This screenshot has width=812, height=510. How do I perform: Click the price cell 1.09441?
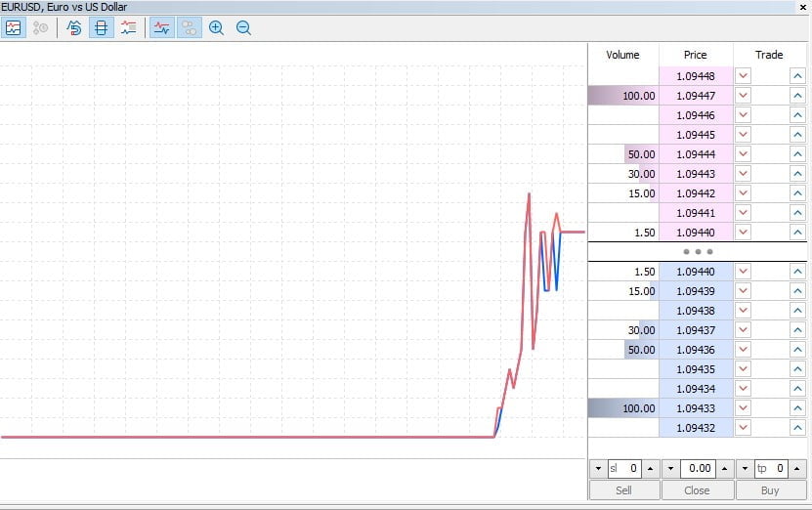(x=696, y=213)
